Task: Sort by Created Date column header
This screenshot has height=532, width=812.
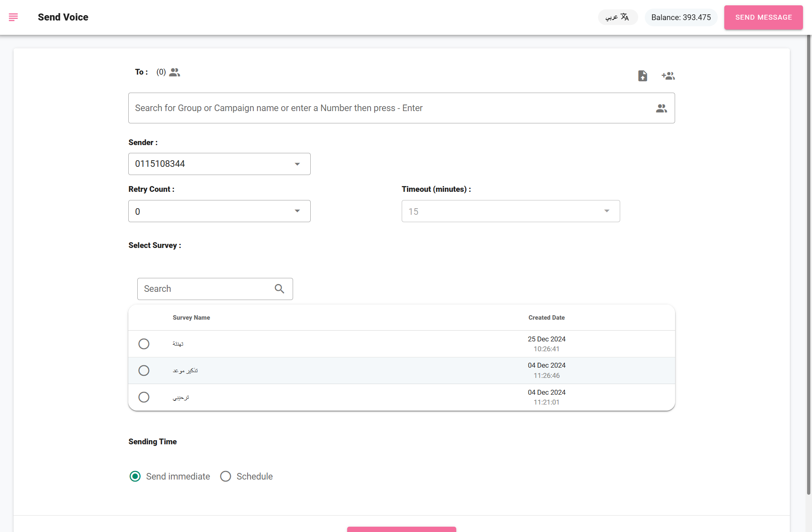Action: 546,318
